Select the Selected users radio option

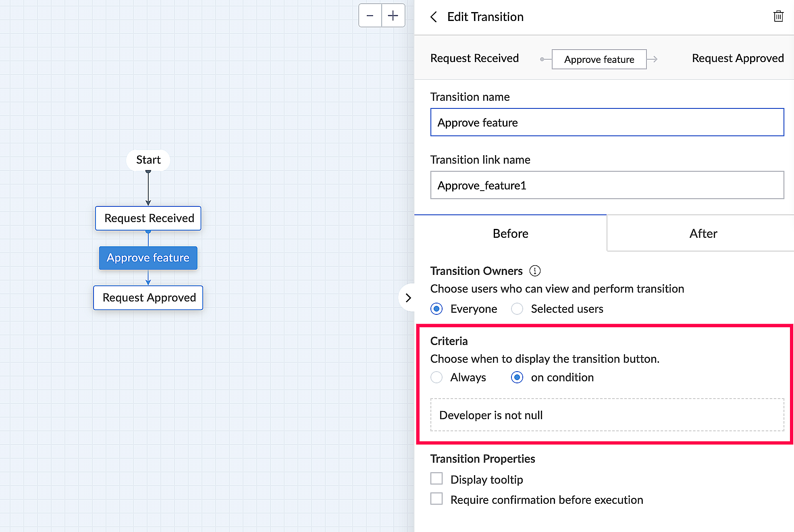pos(517,309)
